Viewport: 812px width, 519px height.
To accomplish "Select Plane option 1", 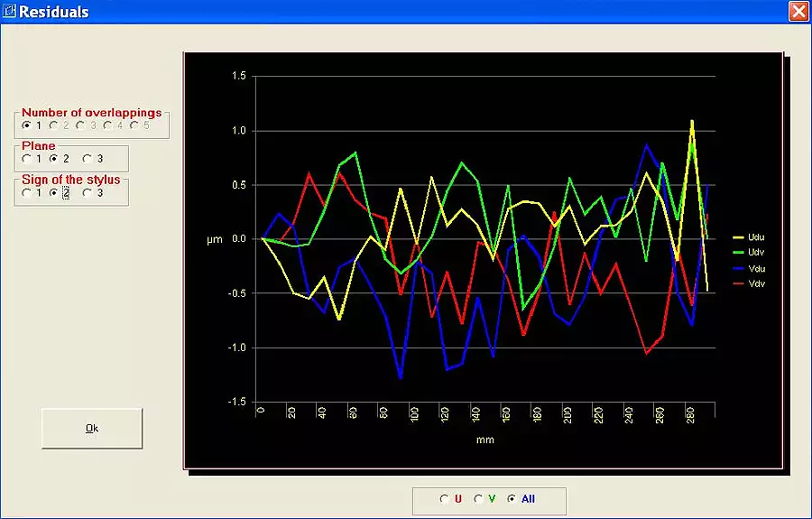I will pyautogui.click(x=27, y=159).
